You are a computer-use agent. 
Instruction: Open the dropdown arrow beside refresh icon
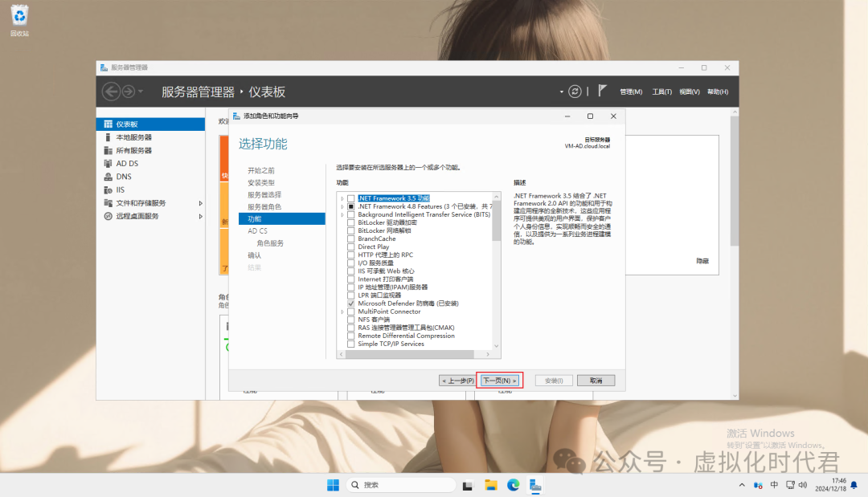[x=561, y=92]
